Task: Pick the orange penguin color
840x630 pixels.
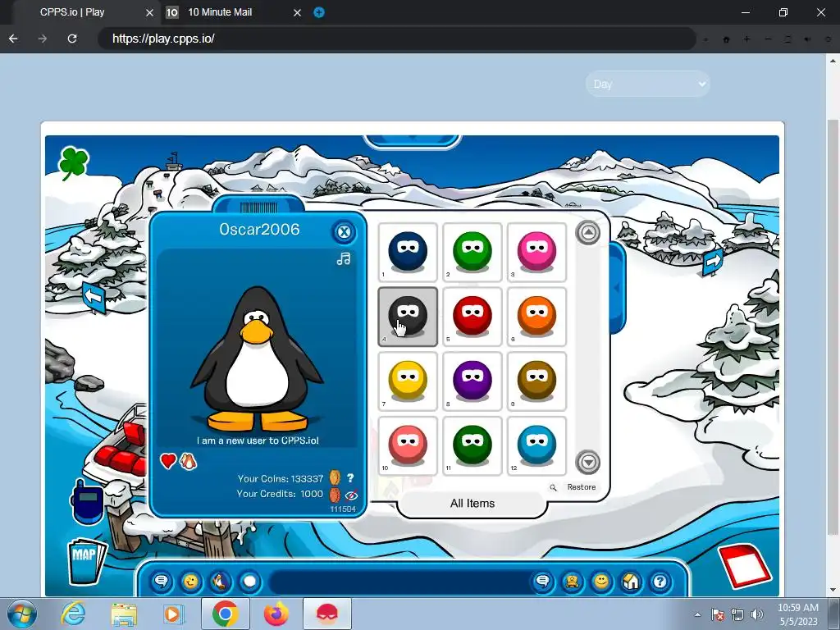Action: 536,317
